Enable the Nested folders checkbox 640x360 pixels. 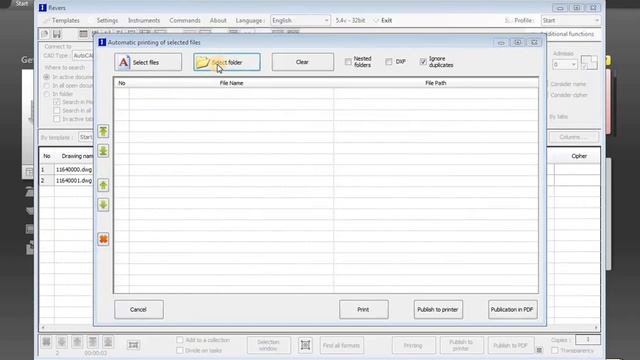[348, 62]
